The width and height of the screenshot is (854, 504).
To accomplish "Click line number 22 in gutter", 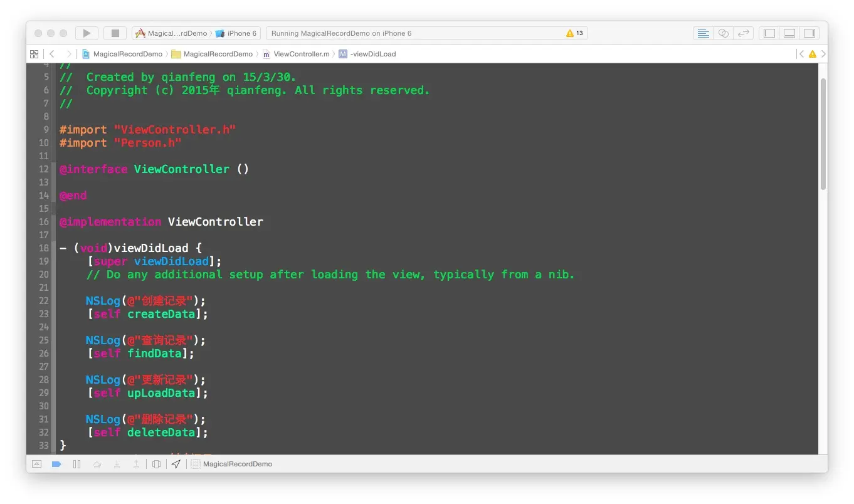I will pyautogui.click(x=43, y=301).
